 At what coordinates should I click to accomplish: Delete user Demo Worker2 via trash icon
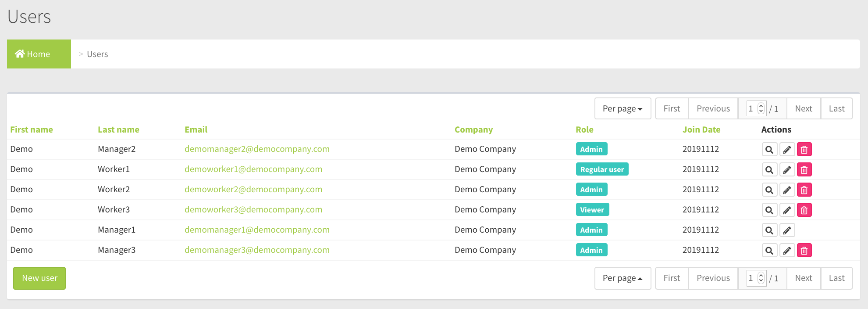point(804,190)
